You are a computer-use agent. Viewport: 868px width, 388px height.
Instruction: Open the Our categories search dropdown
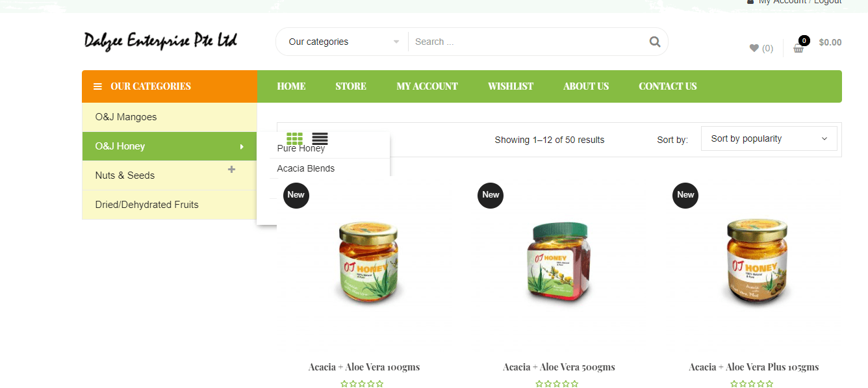[x=344, y=42]
